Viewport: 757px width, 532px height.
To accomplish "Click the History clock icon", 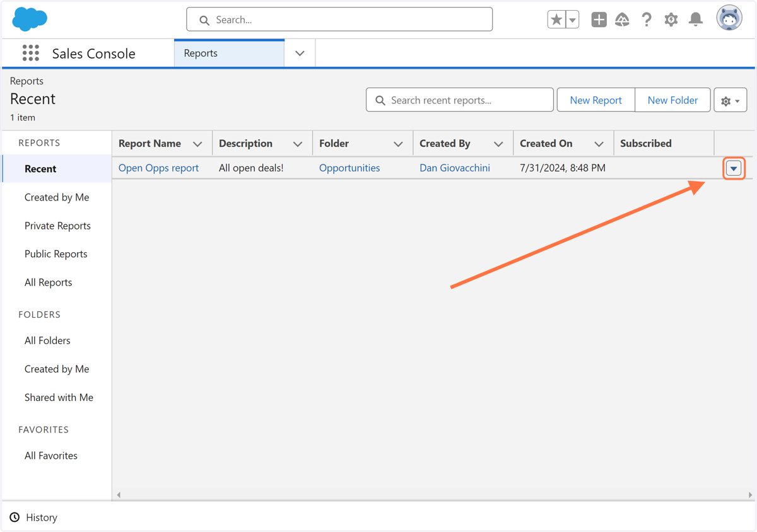I will click(15, 518).
